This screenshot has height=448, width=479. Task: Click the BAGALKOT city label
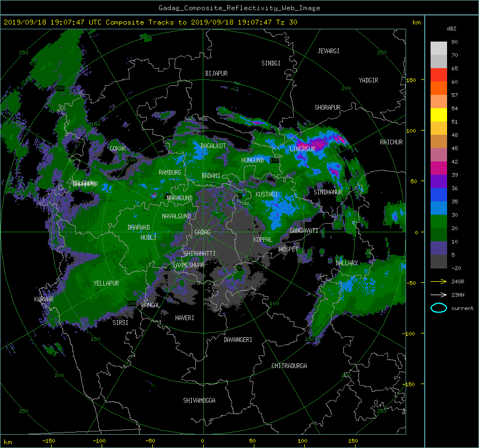tap(213, 146)
